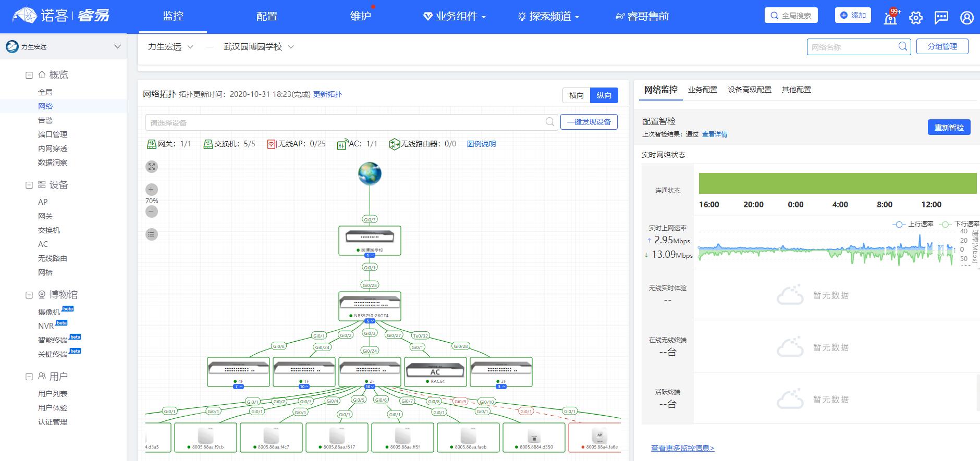Switch topology layout to 横向
This screenshot has width=980, height=461.
(x=576, y=95)
